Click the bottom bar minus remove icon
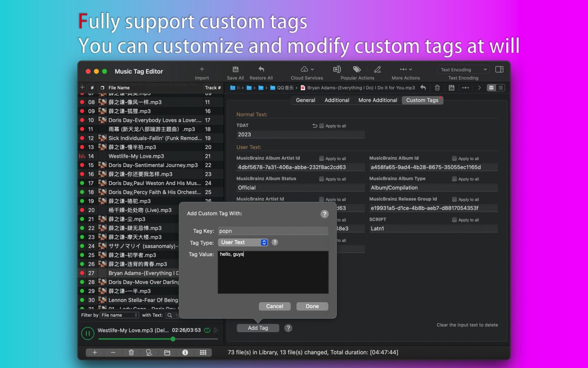Viewport: 588px width, 368px height. (113, 352)
